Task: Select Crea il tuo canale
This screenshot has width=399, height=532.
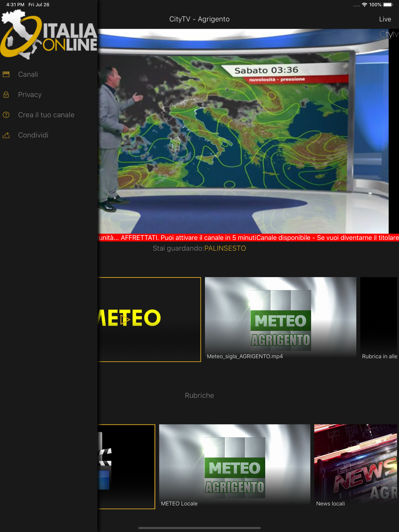Action: click(49, 115)
